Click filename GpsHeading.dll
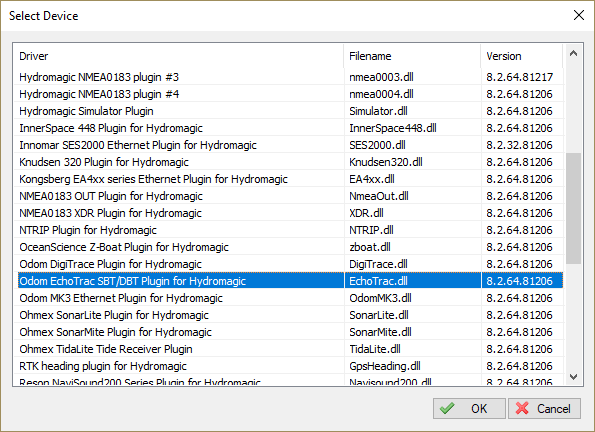 click(385, 366)
